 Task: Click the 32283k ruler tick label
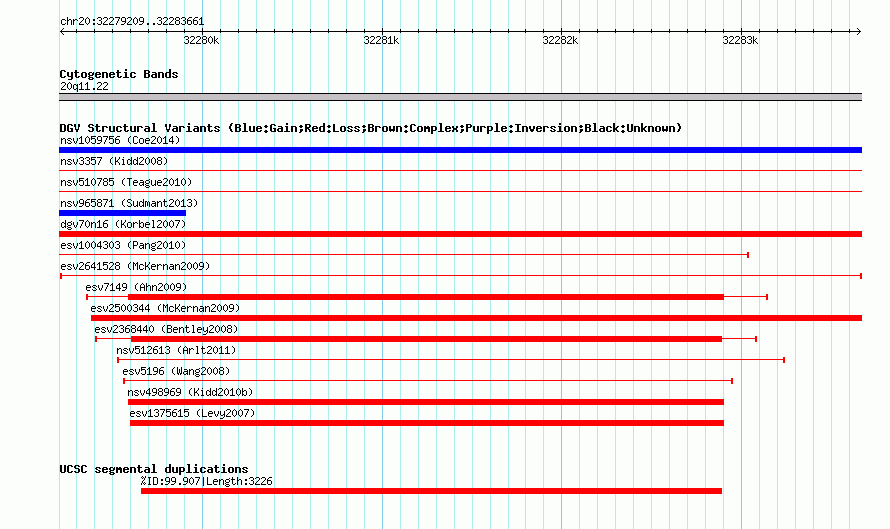click(740, 40)
